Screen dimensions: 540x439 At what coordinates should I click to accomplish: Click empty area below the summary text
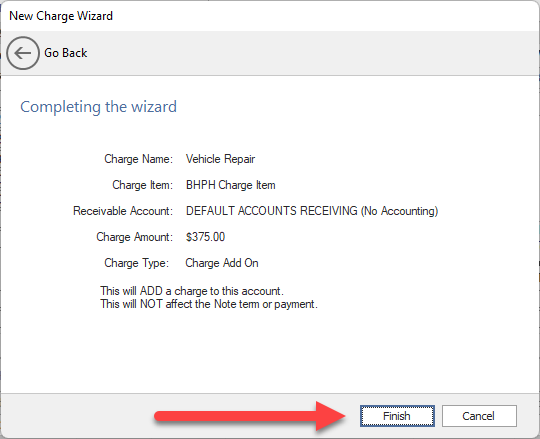(270, 351)
